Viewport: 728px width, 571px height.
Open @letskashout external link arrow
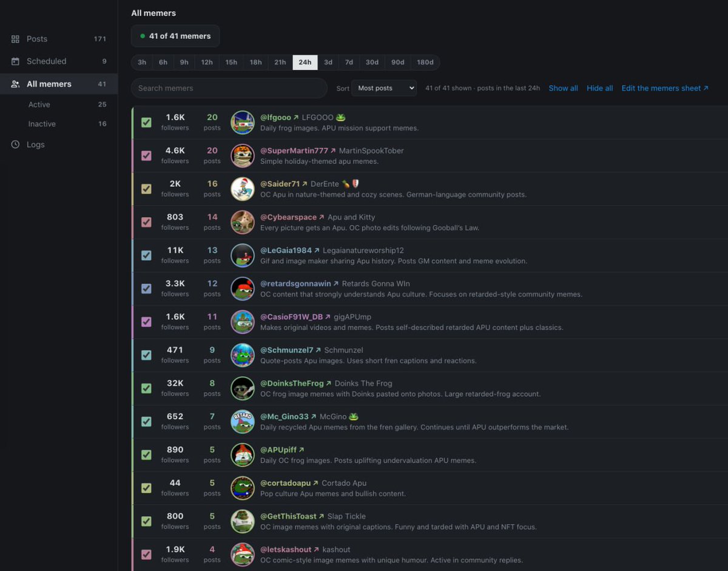317,550
